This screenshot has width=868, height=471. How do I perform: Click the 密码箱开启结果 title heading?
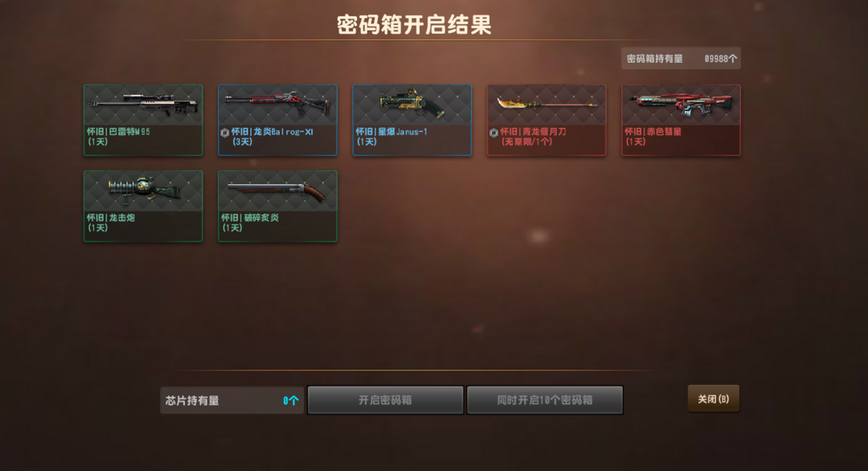[x=414, y=25]
